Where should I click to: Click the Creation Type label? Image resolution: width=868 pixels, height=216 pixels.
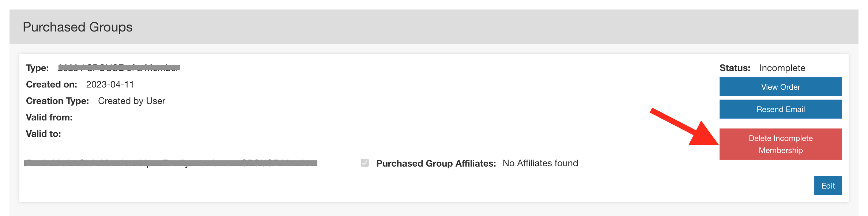57,101
